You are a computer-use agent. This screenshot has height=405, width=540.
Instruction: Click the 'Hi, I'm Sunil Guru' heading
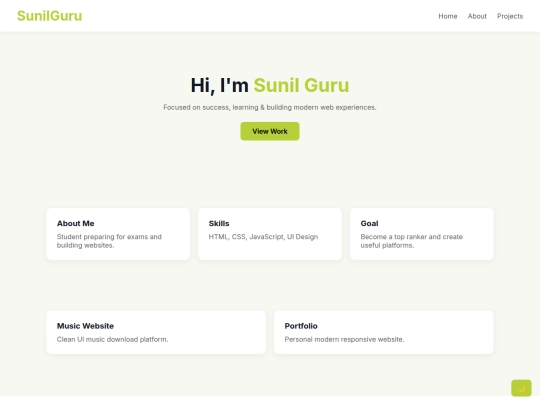pyautogui.click(x=270, y=85)
